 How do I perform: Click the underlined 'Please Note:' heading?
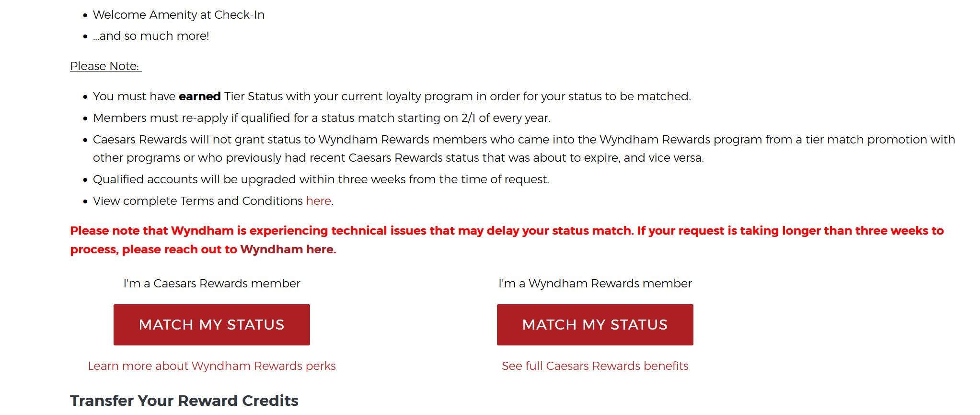pos(105,66)
